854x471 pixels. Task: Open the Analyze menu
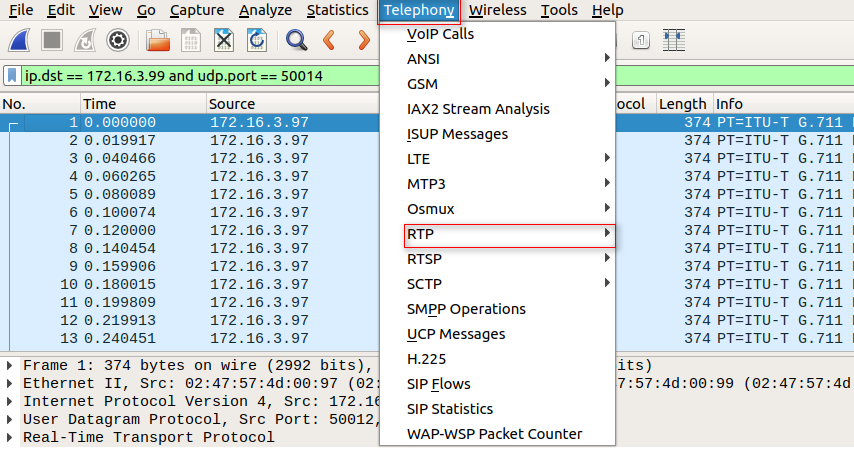(265, 10)
